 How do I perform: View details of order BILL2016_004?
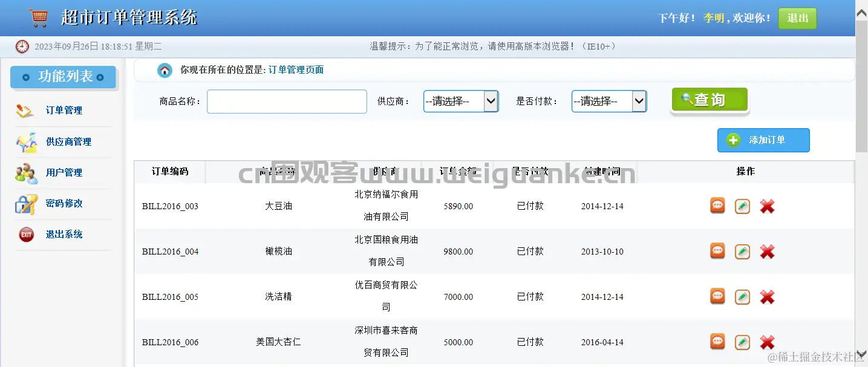point(718,252)
